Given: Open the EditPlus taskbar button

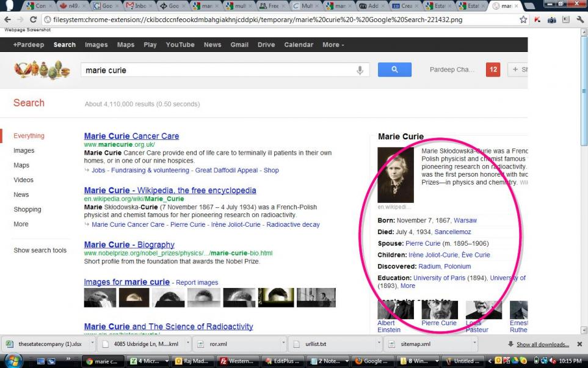Looking at the screenshot, I should click(x=283, y=361).
